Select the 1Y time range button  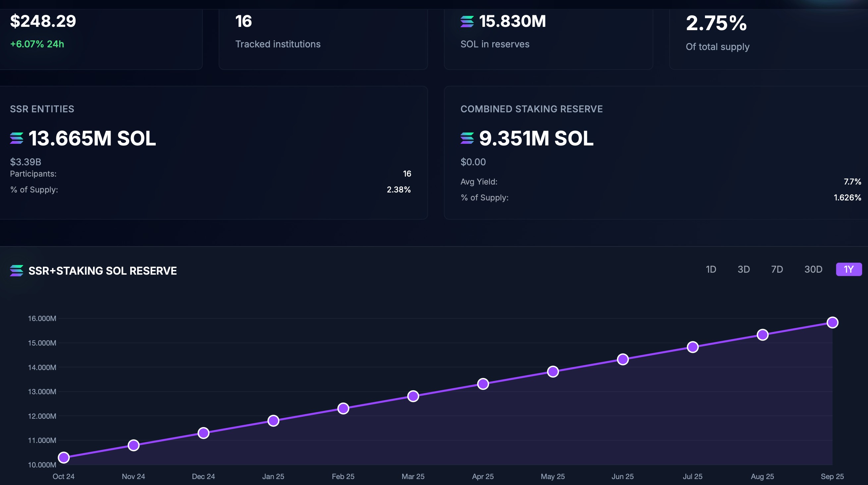[848, 269]
